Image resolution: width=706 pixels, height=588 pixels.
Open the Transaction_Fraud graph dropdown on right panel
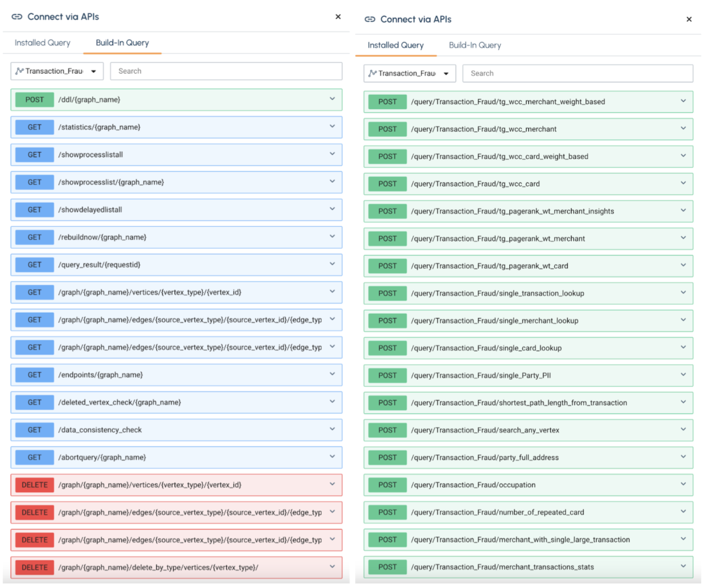(446, 73)
